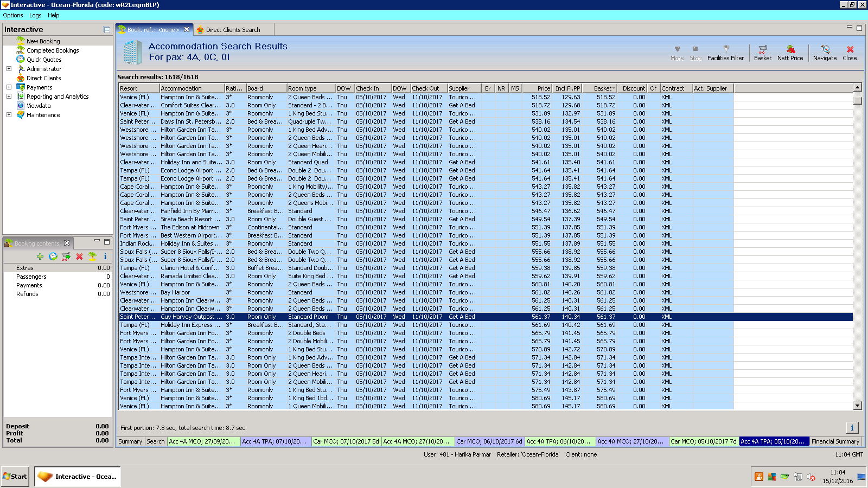
Task: Click the red X delete icon in Booking contents
Action: tap(79, 256)
